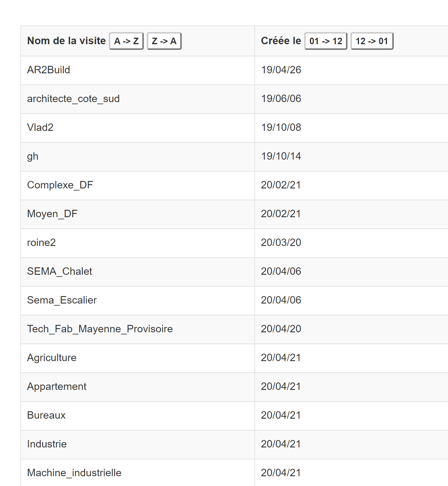Select the Moyen_DF entry

click(x=52, y=214)
